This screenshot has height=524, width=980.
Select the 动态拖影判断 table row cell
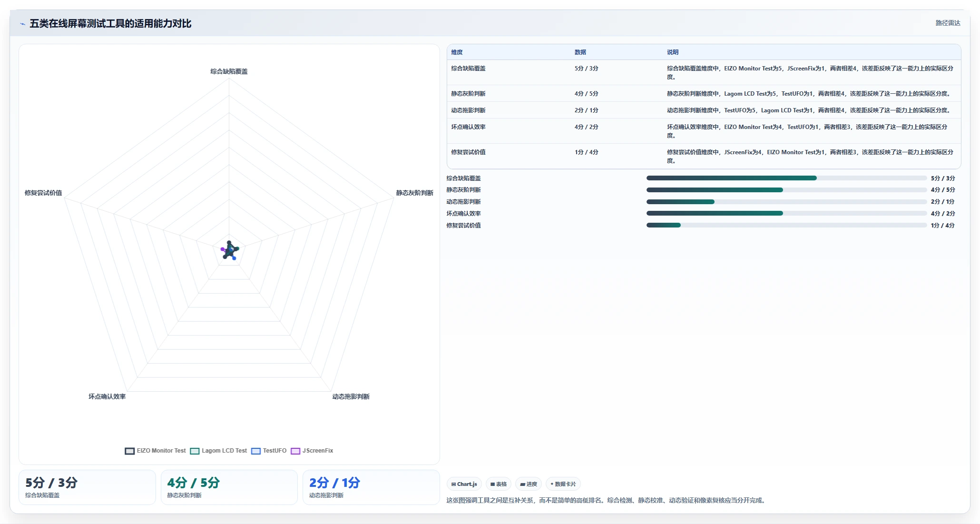tap(469, 110)
